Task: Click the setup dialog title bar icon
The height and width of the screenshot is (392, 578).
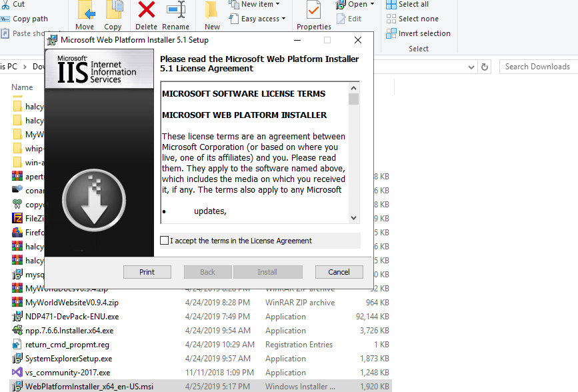Action: pos(53,40)
